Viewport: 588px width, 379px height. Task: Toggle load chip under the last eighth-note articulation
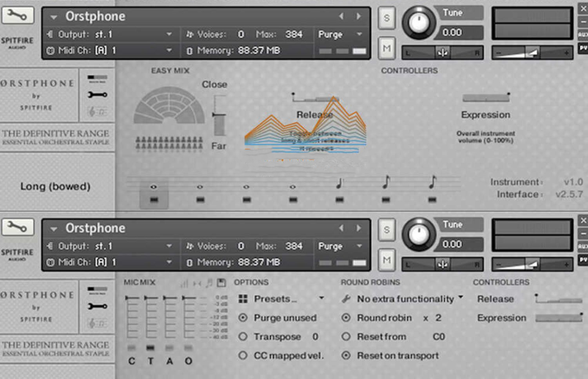tap(432, 200)
